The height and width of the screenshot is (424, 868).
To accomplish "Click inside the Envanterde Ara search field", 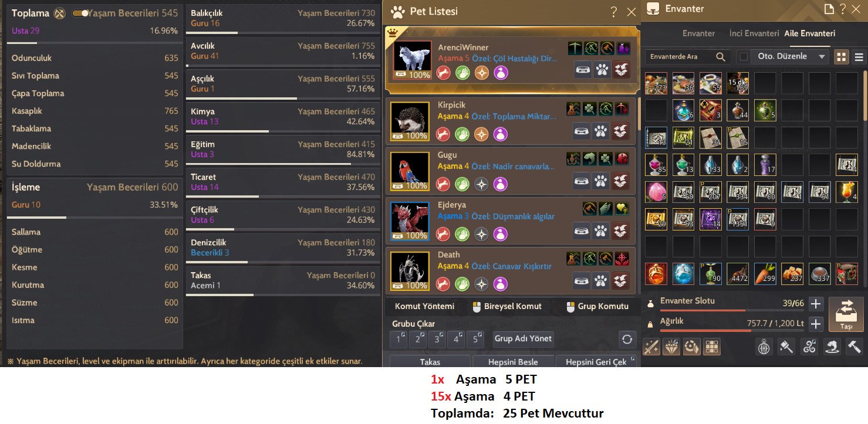I will click(681, 57).
